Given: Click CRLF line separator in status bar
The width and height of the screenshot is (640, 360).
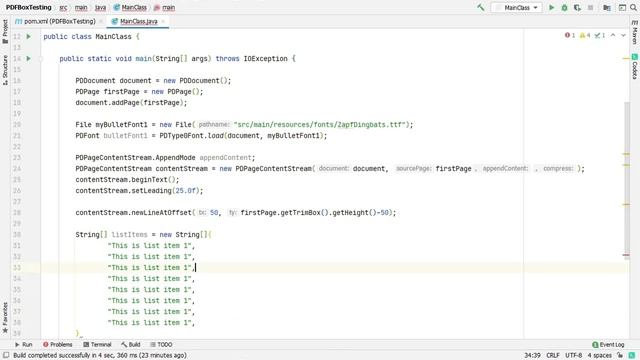Looking at the screenshot, I should 553,355.
